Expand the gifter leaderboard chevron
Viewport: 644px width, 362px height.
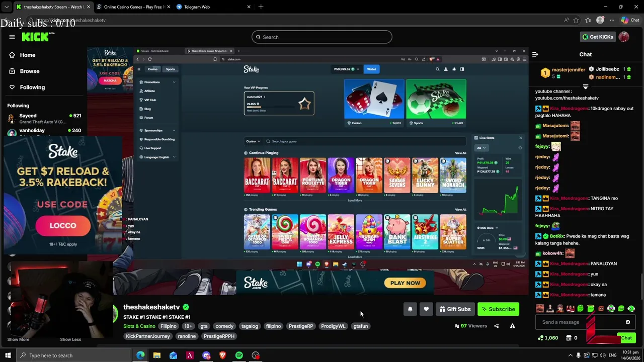[x=586, y=86]
